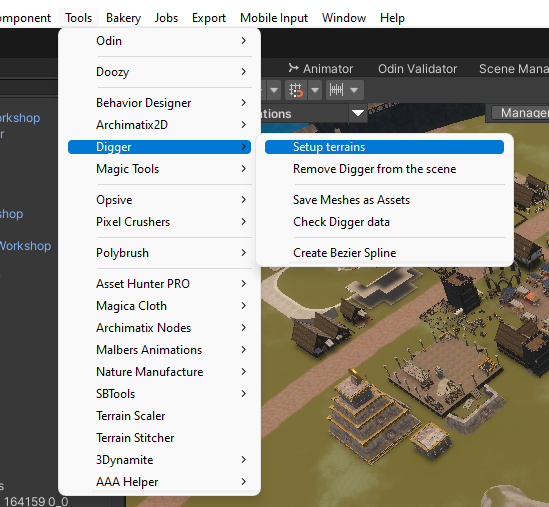549x507 pixels.
Task: Click the Workshop item in left panel
Action: [25, 246]
